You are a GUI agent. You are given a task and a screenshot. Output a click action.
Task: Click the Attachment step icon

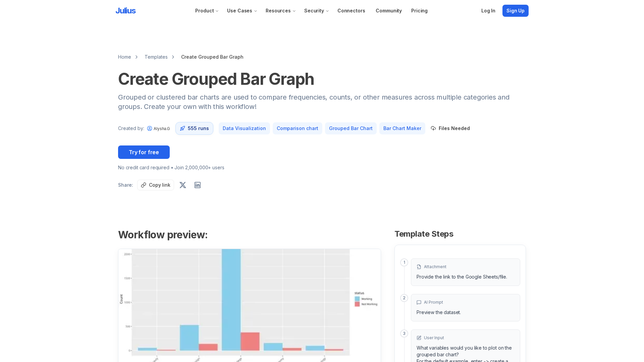point(419,267)
